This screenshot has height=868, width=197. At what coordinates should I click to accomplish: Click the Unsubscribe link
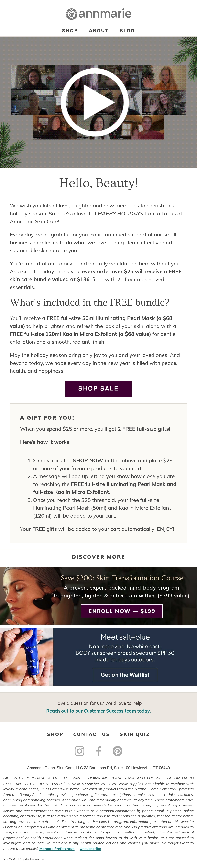click(90, 848)
